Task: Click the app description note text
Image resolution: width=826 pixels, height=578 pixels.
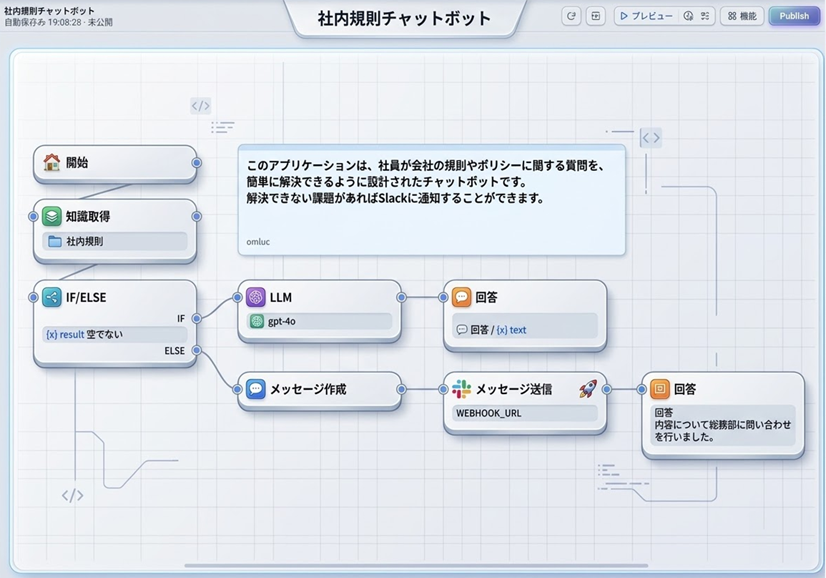Action: (x=425, y=182)
